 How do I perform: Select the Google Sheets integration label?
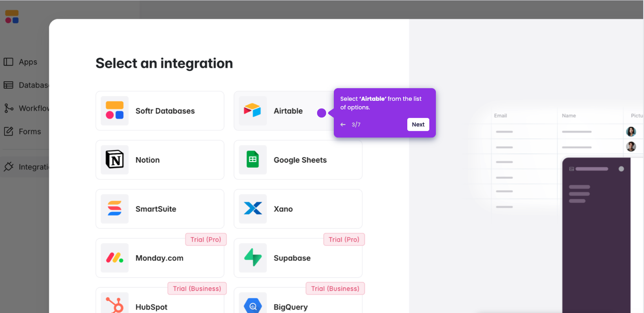[x=300, y=160]
